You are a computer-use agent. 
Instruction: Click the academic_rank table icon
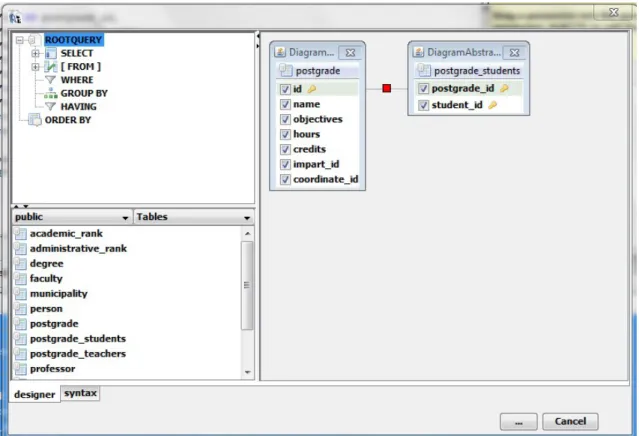point(20,234)
